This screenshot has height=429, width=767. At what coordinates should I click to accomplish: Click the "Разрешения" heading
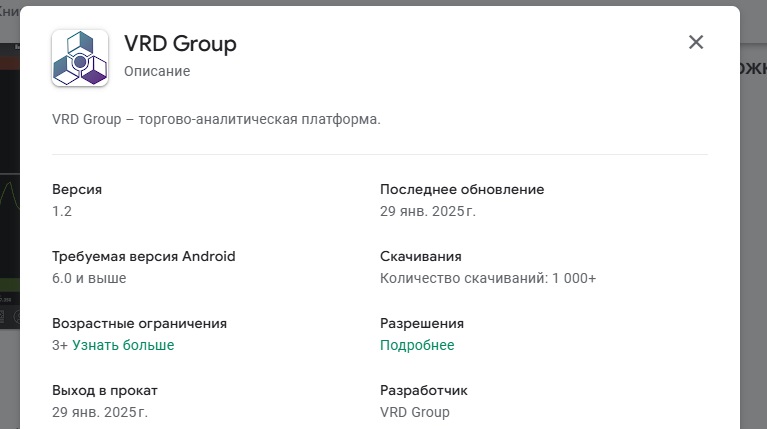coord(422,323)
